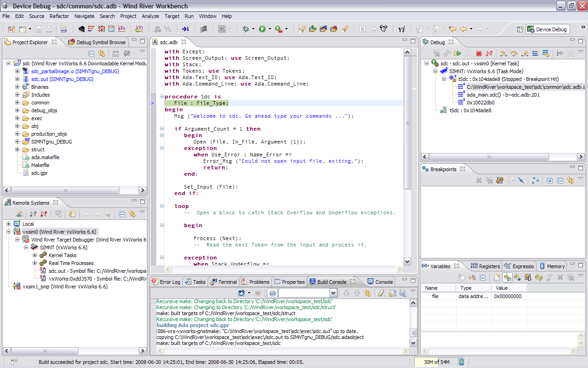588x368 pixels.
Task: Collapse the vxsim0 connection node
Action: pos(9,232)
